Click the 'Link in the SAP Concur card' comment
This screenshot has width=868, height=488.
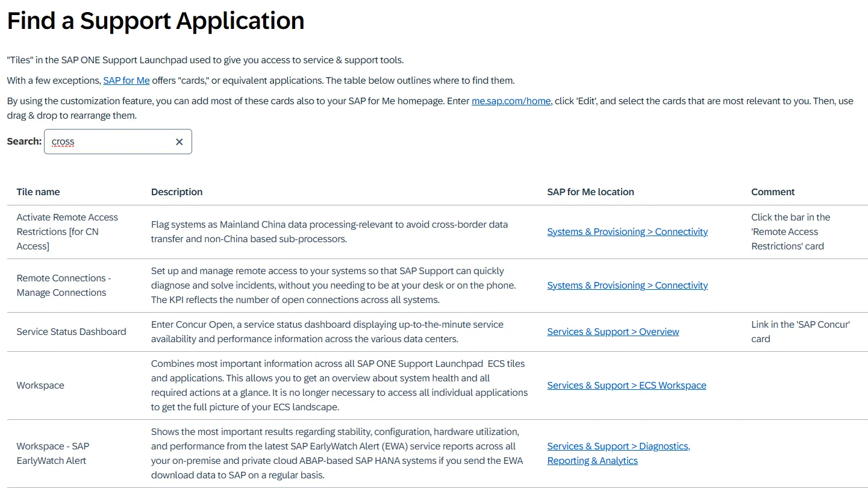(800, 331)
